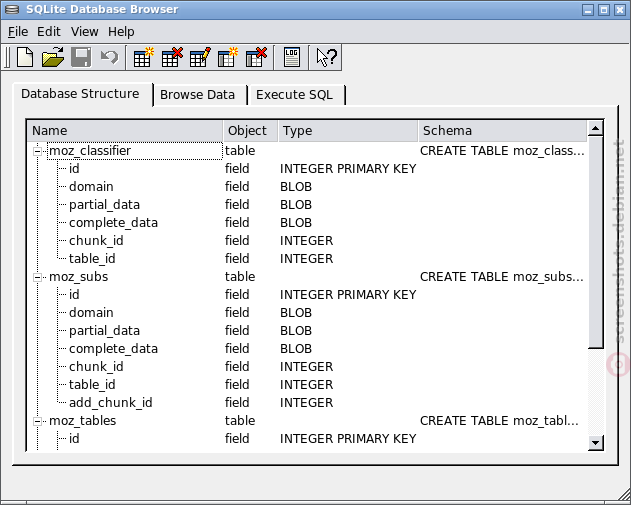Click INTEGER PRIMARY KEY type of moz_classifier id

[348, 169]
